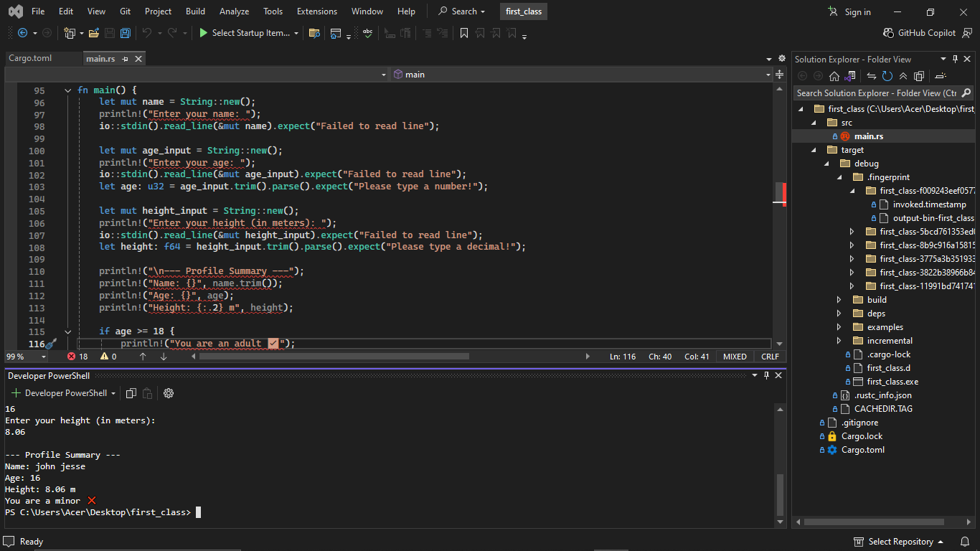980x551 pixels.
Task: Click the Solution Explorer search magnifier
Action: [x=966, y=93]
